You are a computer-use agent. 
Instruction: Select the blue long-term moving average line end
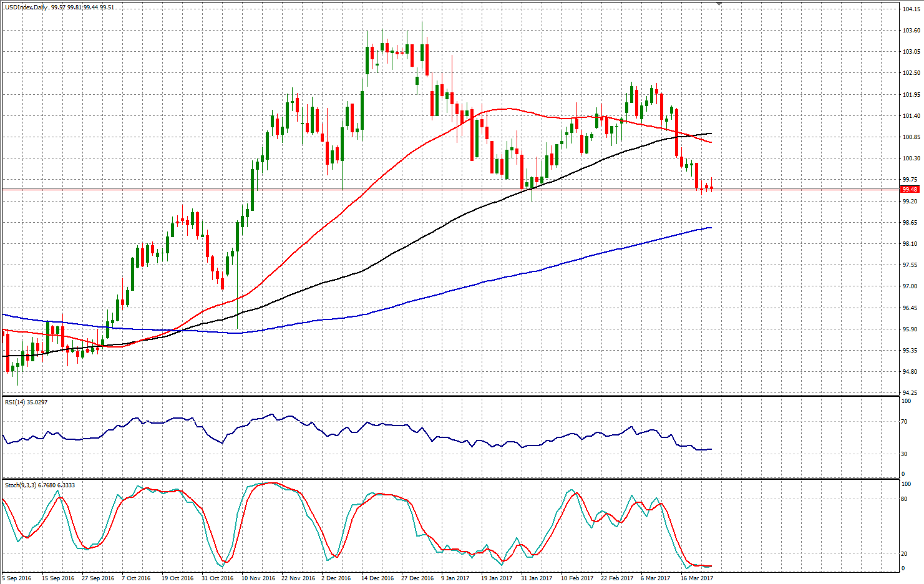[711, 228]
